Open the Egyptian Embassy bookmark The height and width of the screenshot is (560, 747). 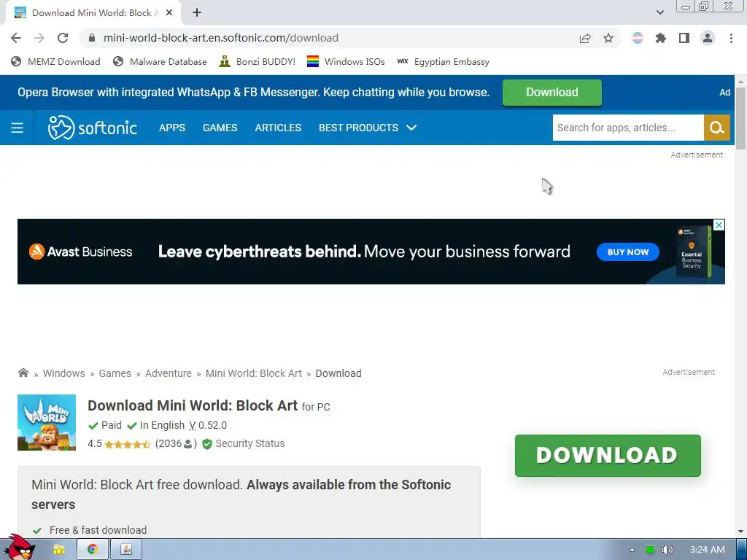443,61
